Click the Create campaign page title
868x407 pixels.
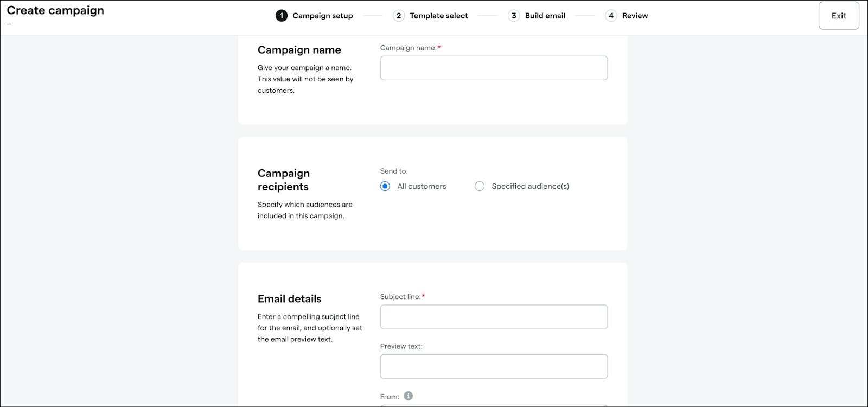pyautogui.click(x=55, y=11)
